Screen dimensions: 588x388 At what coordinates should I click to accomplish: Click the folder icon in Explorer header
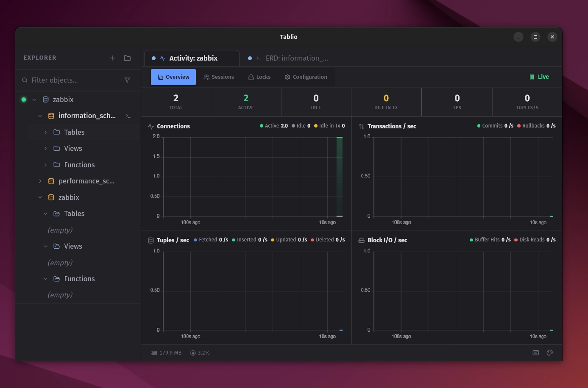[x=127, y=58]
